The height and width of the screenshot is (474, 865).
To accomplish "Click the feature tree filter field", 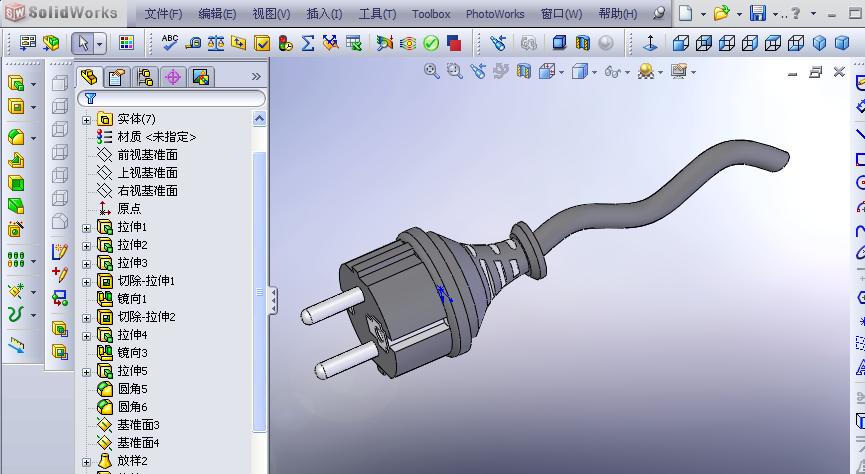I will point(172,99).
